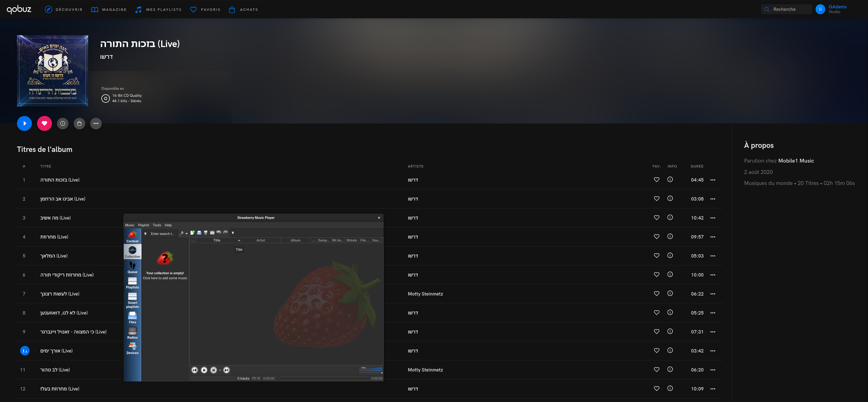Toggle the pink album favorite heart
868x402 pixels.
[x=45, y=123]
